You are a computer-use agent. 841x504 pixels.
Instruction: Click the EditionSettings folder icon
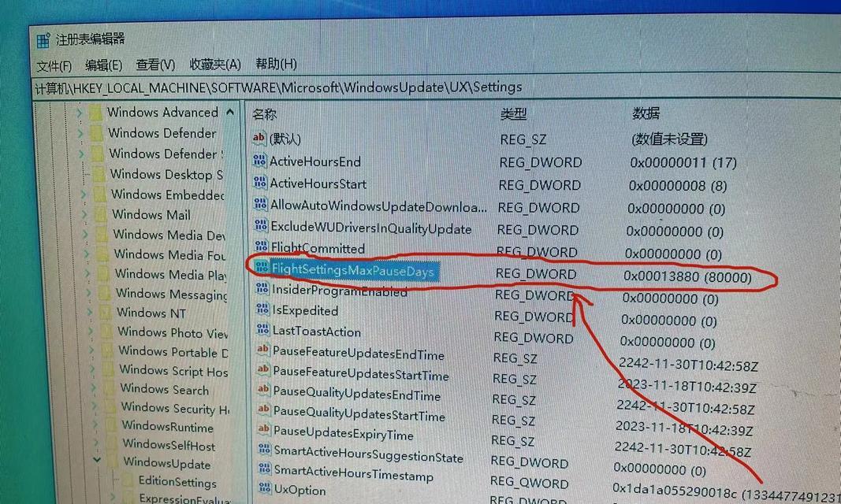click(x=128, y=480)
